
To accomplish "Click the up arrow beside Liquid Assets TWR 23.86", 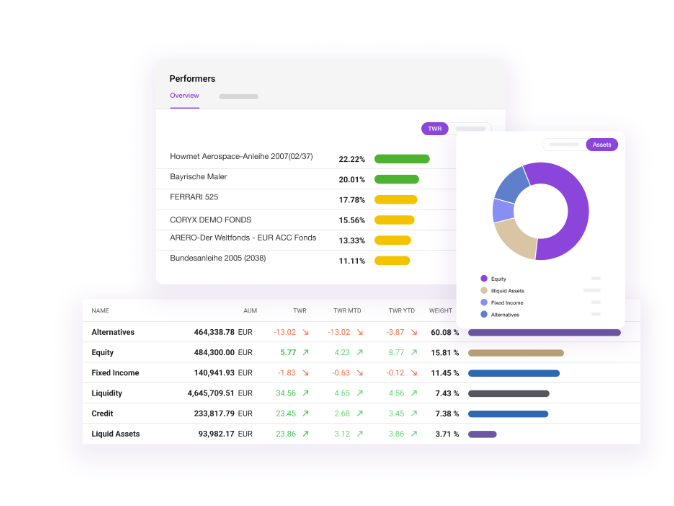I will (306, 434).
